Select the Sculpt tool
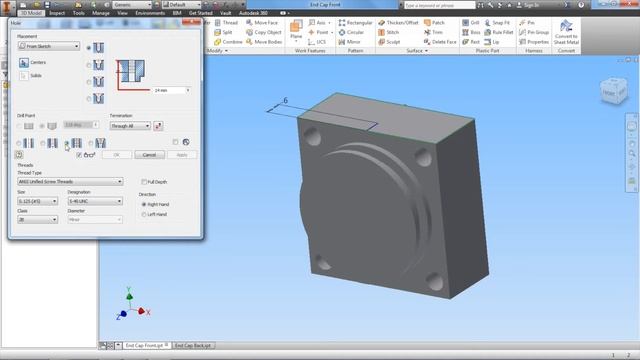640x360 pixels. click(389, 42)
